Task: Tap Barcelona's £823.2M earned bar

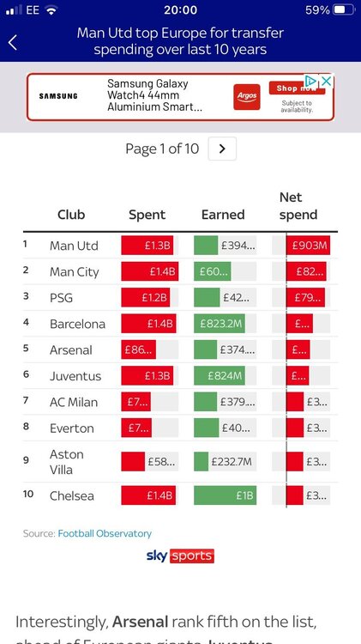Action: [220, 324]
